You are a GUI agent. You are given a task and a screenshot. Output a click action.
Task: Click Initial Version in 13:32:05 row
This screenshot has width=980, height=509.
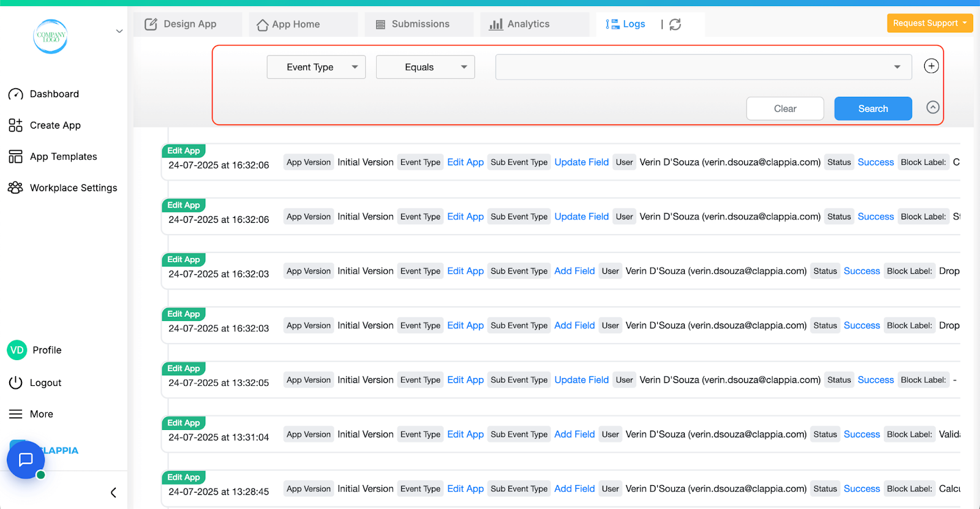pos(366,380)
